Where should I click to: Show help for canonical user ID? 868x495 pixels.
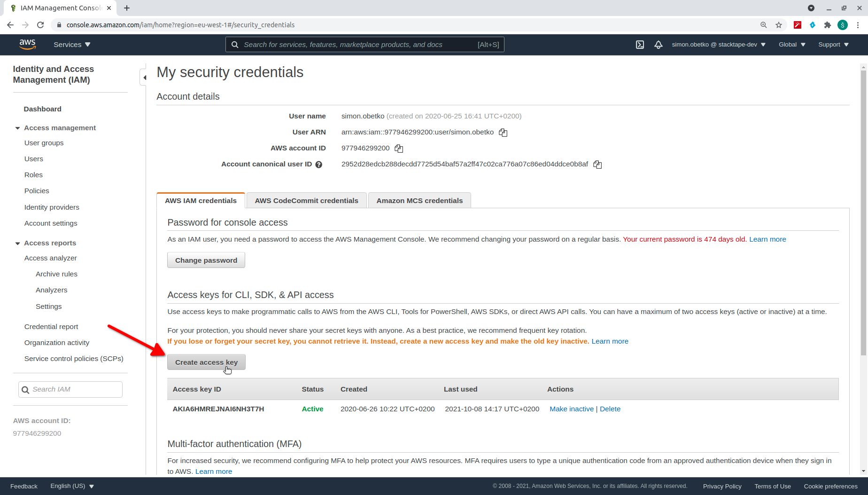pyautogui.click(x=319, y=165)
